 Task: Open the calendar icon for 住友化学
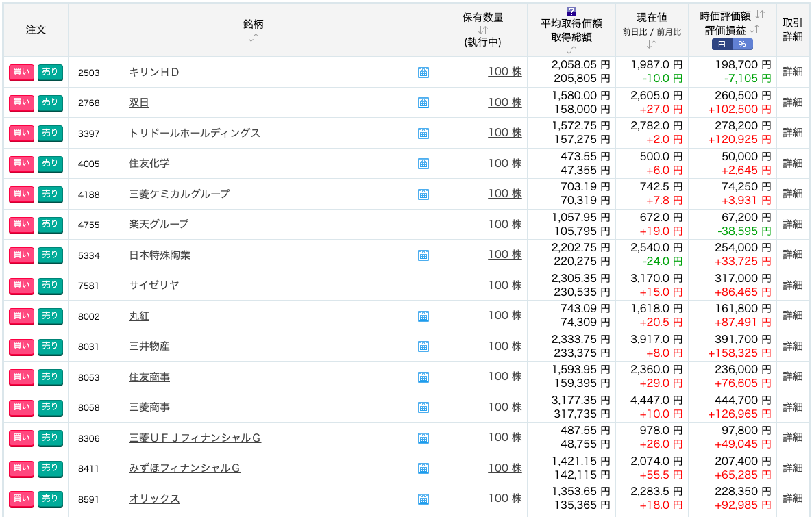click(423, 164)
